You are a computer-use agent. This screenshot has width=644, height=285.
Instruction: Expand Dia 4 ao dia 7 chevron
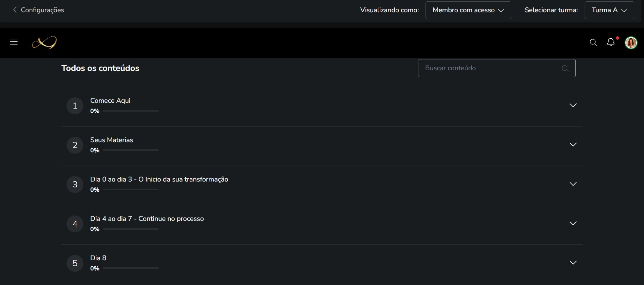point(573,223)
